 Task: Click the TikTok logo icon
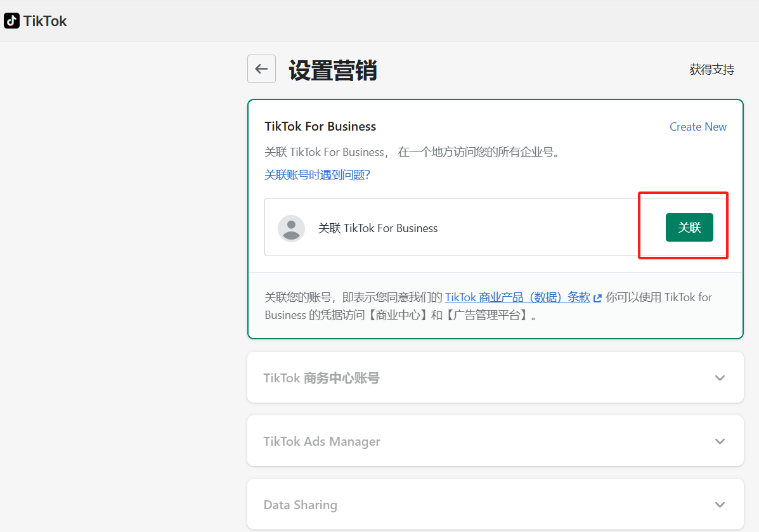pyautogui.click(x=11, y=21)
